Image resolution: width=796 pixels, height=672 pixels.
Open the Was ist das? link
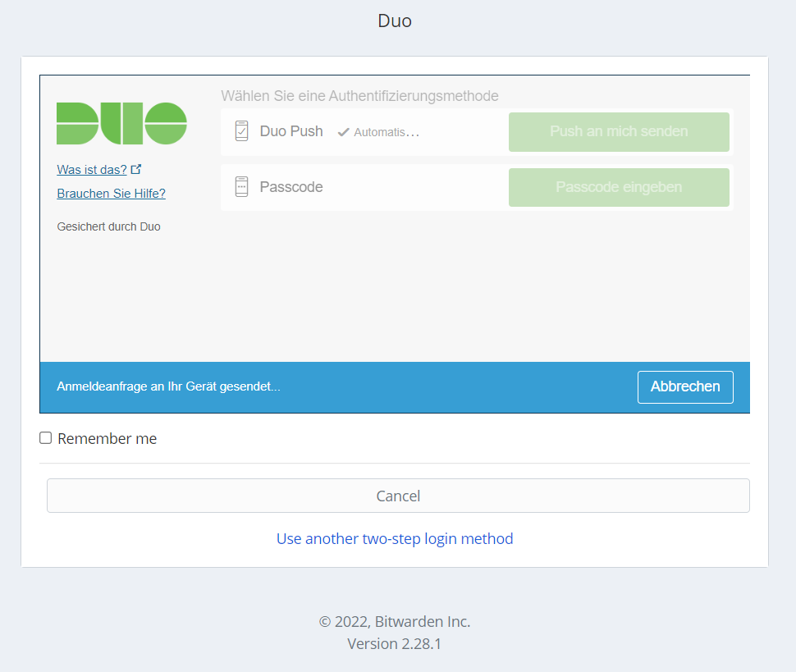(x=92, y=170)
